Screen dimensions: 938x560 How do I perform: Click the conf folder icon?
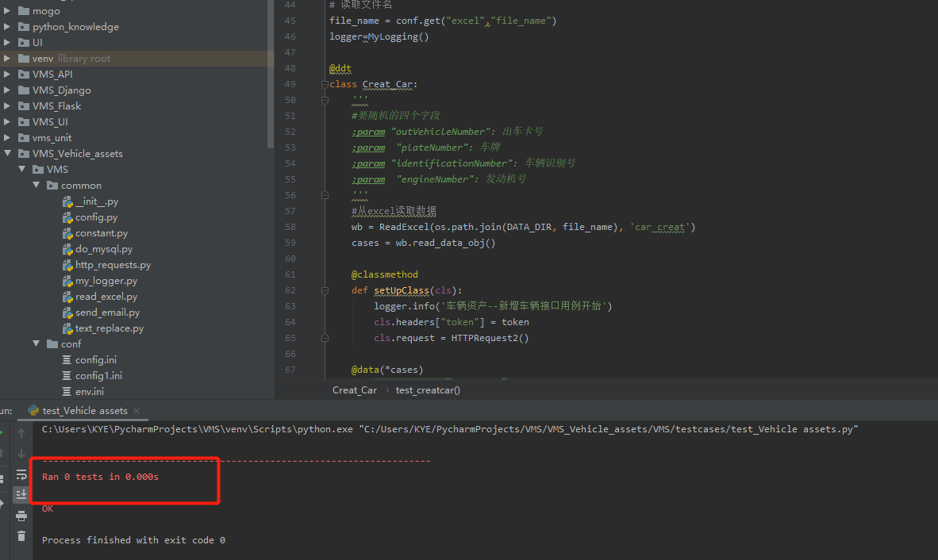pyautogui.click(x=52, y=343)
